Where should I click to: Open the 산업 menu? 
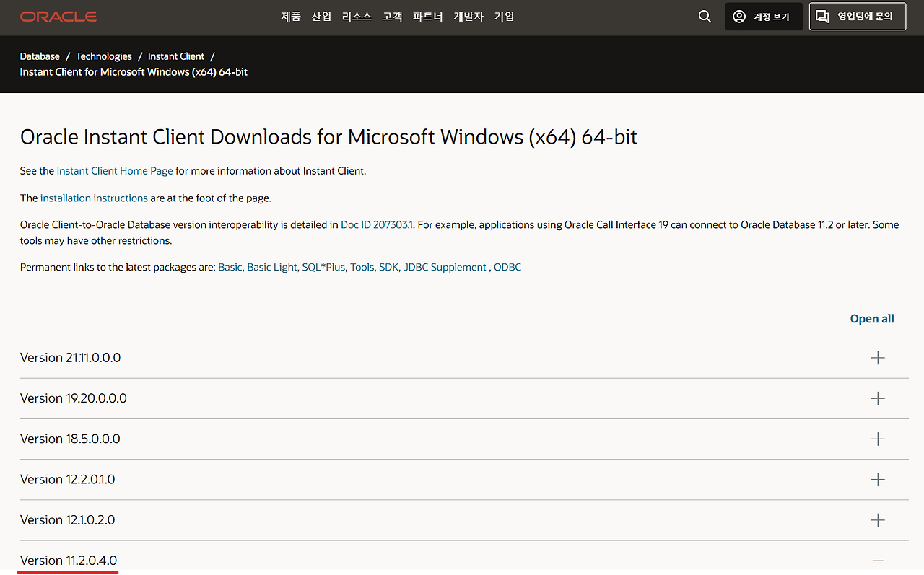point(321,17)
